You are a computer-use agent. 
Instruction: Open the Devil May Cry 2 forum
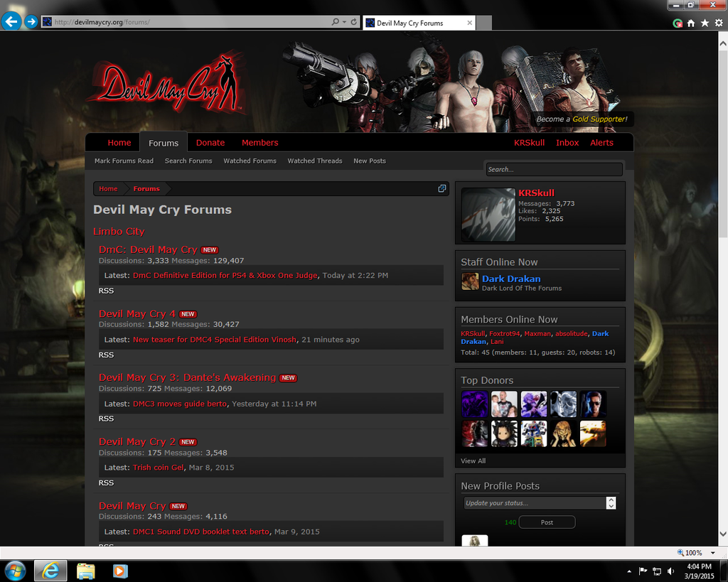(137, 441)
